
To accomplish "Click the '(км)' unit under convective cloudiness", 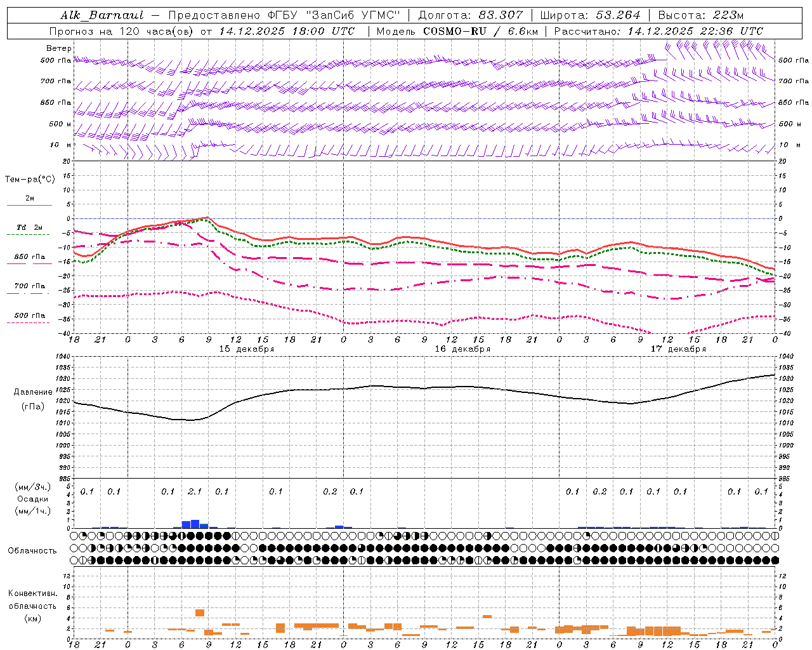I will tap(32, 618).
